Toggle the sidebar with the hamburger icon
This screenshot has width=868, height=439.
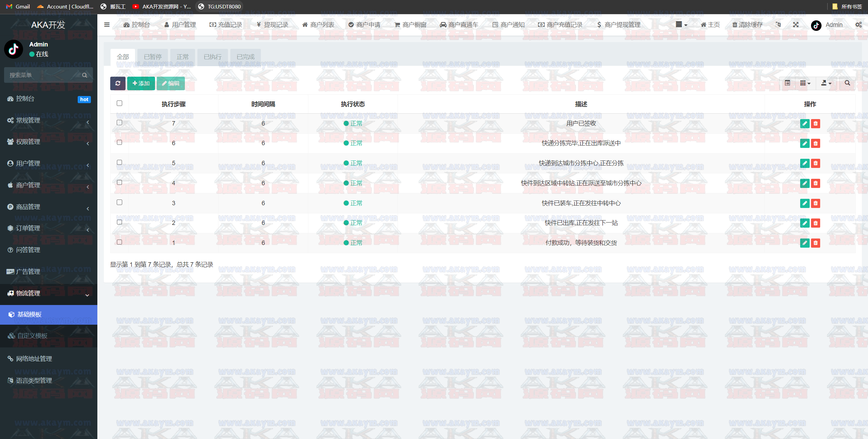coord(107,25)
